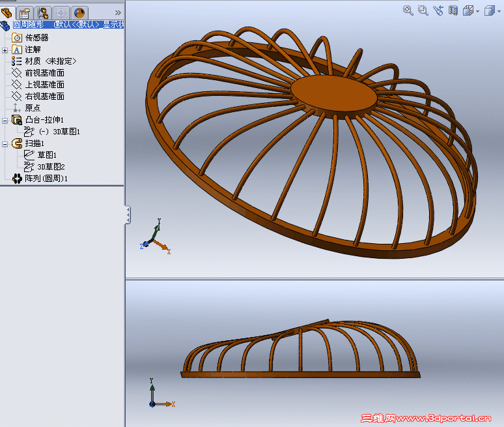
Task: Select the 右视基准面 right plane
Action: coord(45,96)
